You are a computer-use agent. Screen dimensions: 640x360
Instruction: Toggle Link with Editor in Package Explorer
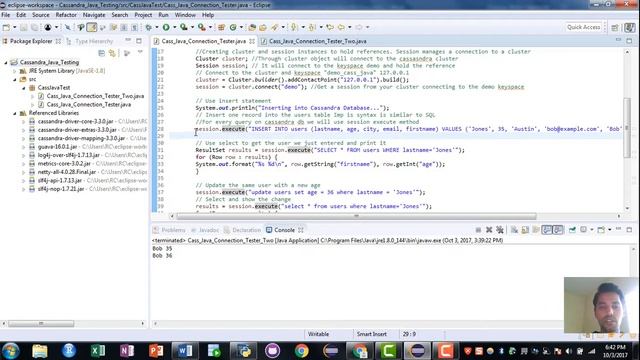point(112,53)
